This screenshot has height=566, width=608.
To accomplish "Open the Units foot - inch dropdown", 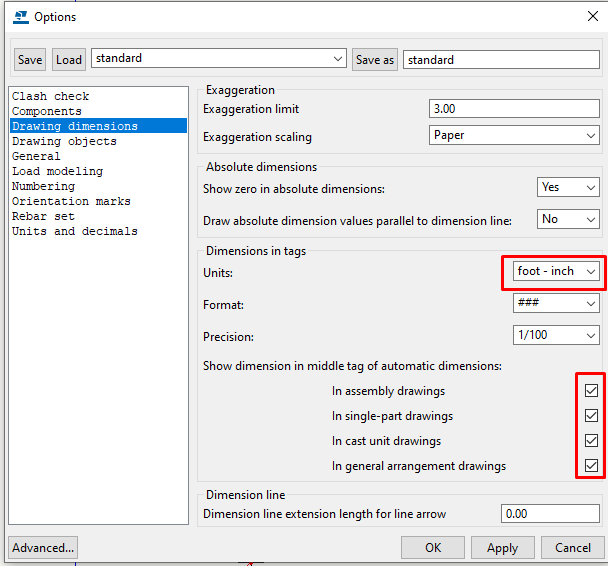I will pos(556,271).
